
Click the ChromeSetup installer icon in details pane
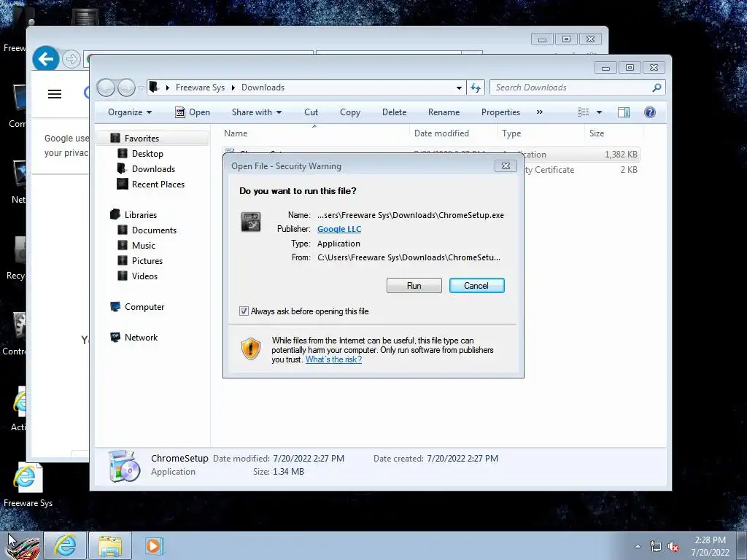[x=124, y=466]
